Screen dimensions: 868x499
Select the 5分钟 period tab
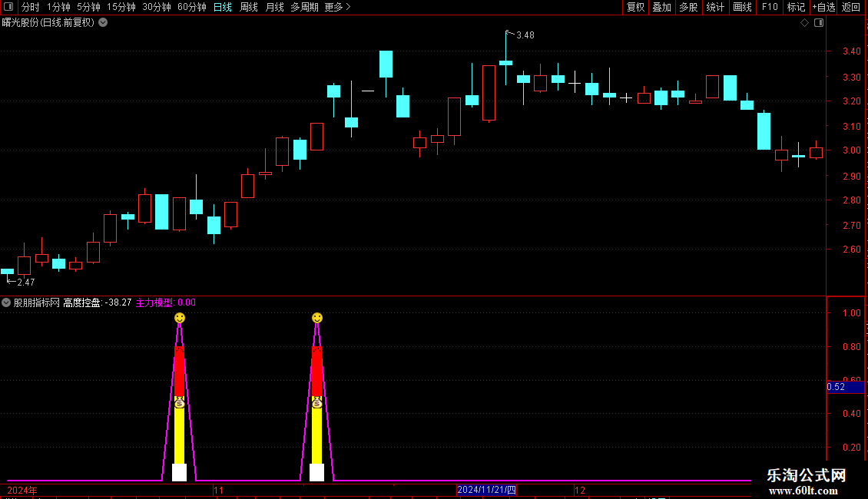(x=88, y=7)
